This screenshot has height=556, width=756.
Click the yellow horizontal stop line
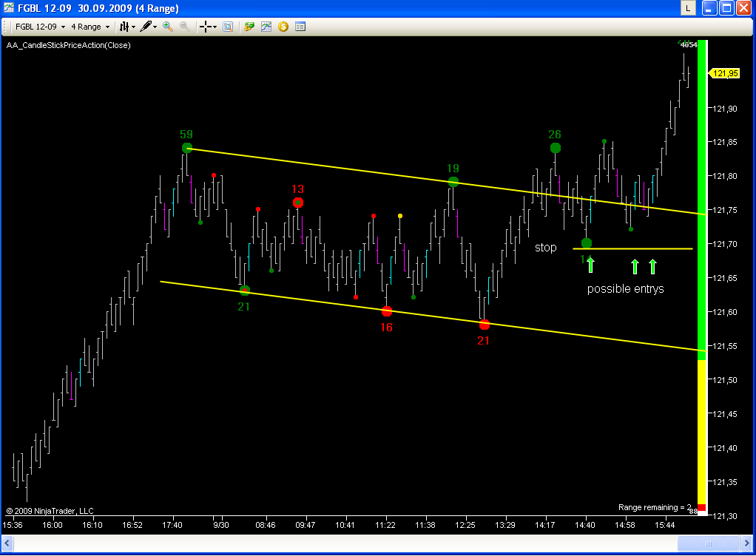click(x=632, y=248)
